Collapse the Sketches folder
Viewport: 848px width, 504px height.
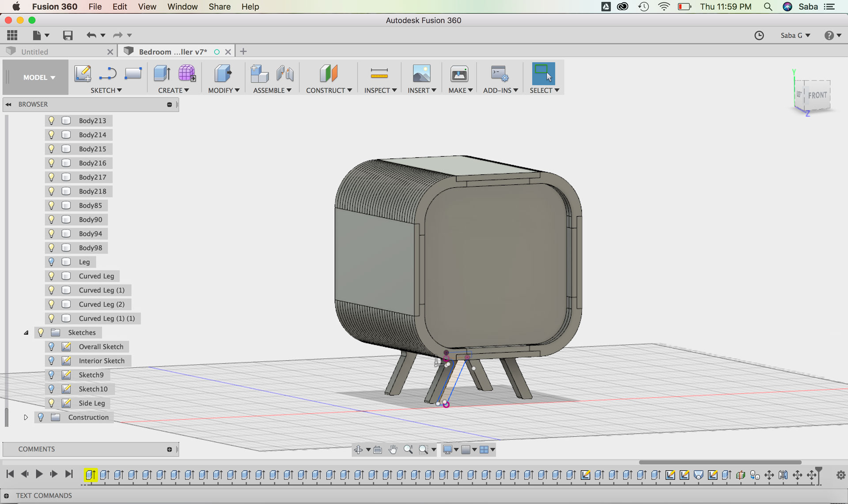(26, 333)
